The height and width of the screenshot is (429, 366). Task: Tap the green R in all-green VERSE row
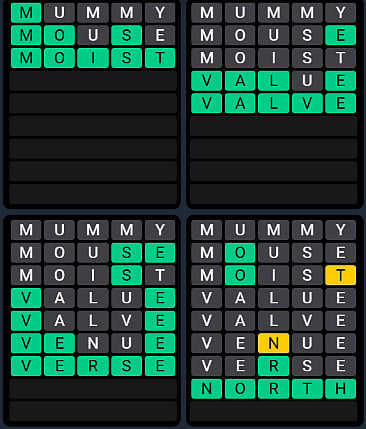coord(93,366)
